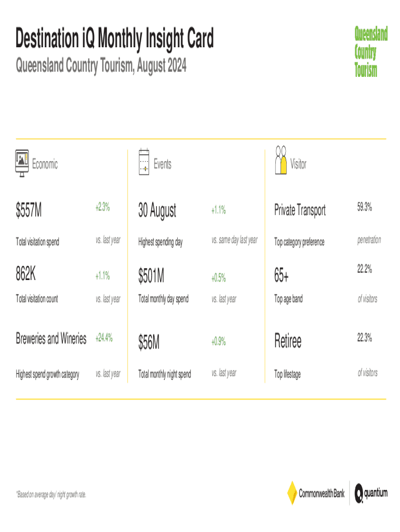Viewport: 400px width, 532px height.
Task: Click the 30 August highest spending day
Action: tap(157, 211)
